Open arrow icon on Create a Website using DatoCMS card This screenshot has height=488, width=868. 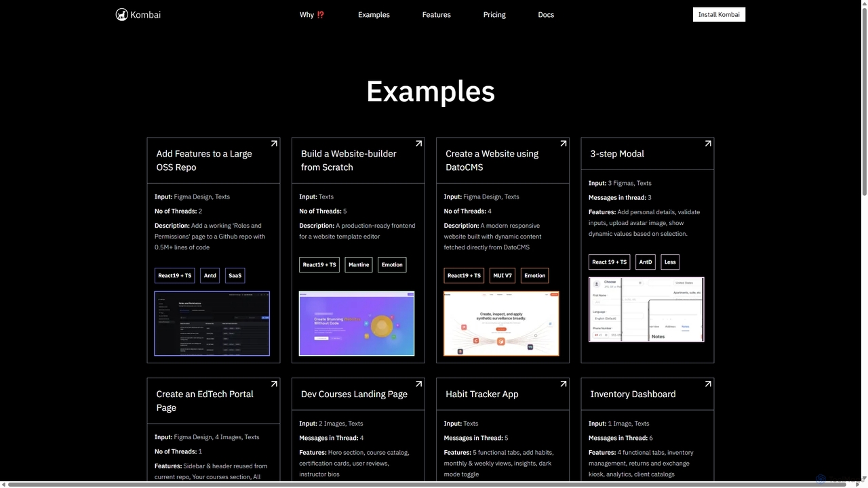pyautogui.click(x=563, y=144)
